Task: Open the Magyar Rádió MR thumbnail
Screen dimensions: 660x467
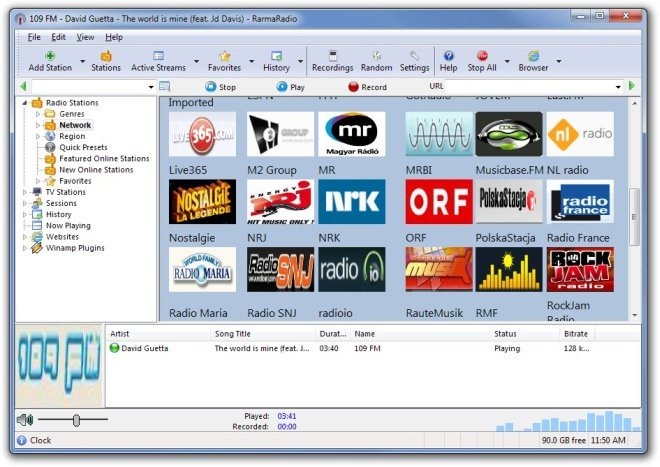Action: coord(352,134)
